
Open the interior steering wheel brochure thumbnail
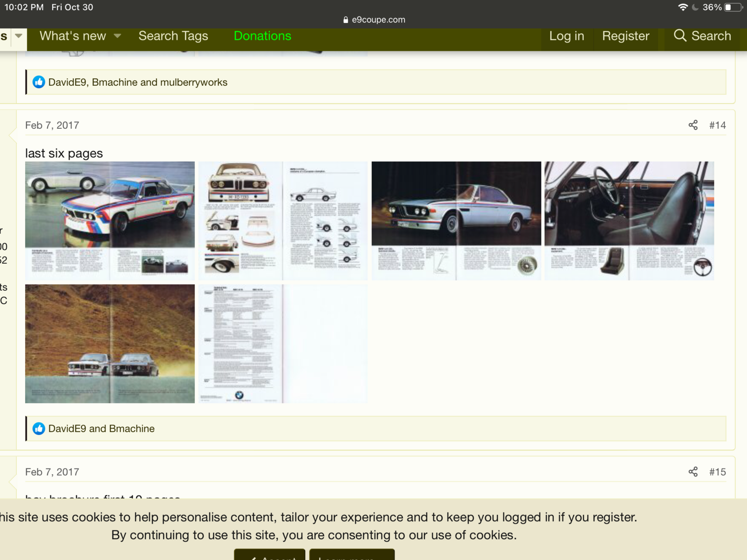[629, 221]
